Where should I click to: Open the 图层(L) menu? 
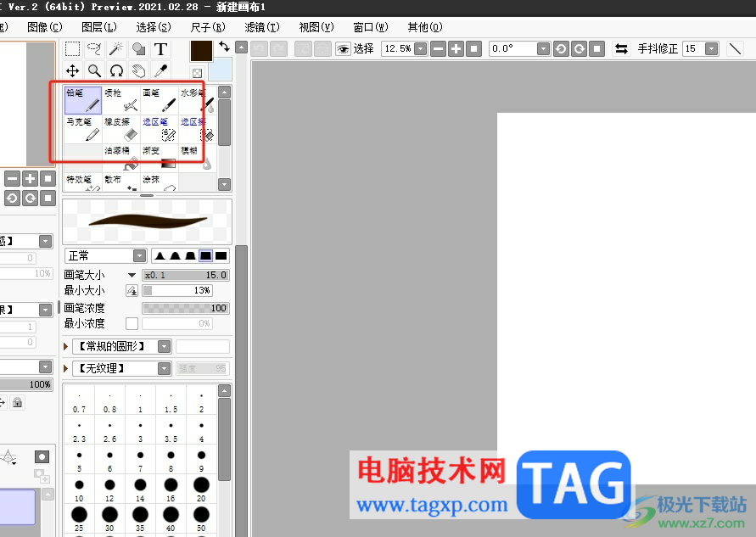99,27
